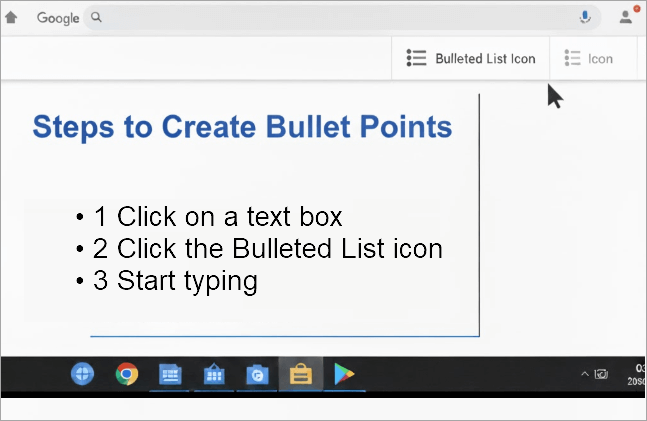
Task: Click the Google logo
Action: (58, 18)
